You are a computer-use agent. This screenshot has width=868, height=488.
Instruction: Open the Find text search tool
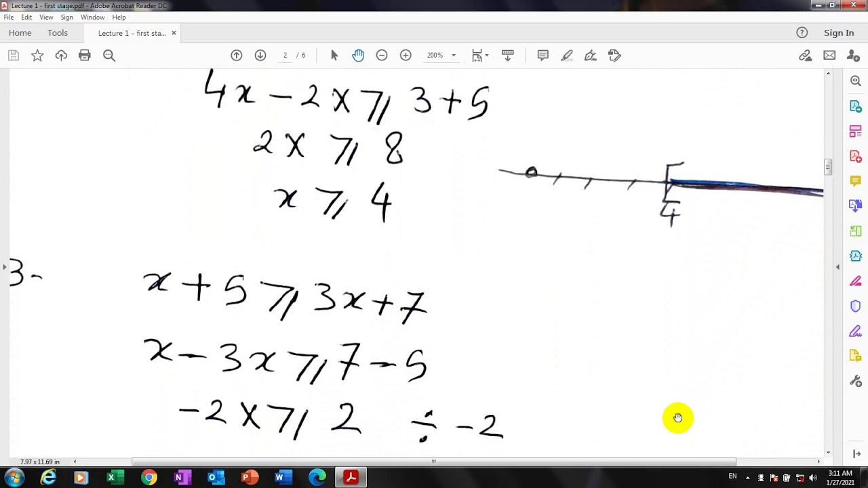109,56
